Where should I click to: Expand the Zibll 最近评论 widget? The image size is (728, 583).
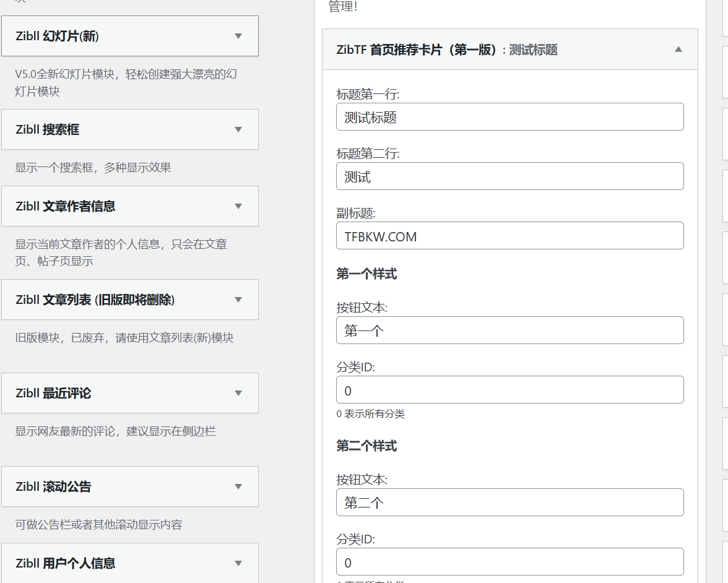click(x=238, y=393)
